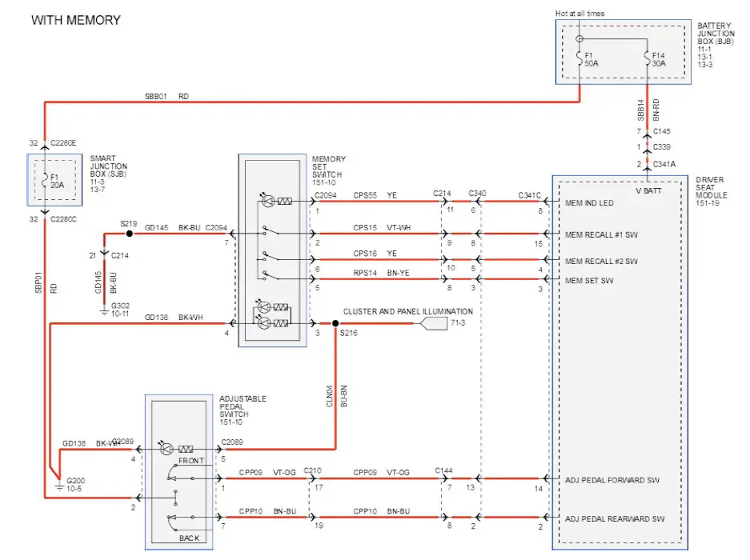Click the C2280E connector label
Viewport: 750px width, 560px height.
[63, 142]
